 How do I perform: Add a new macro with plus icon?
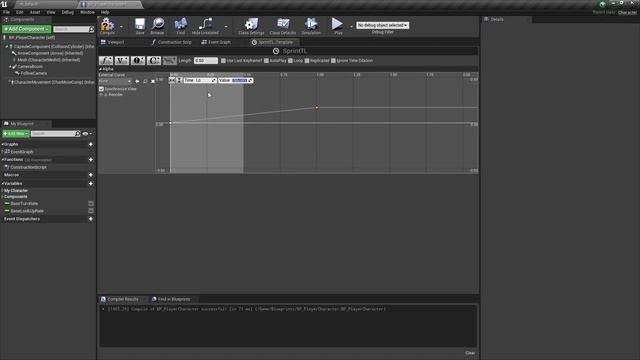(x=91, y=175)
